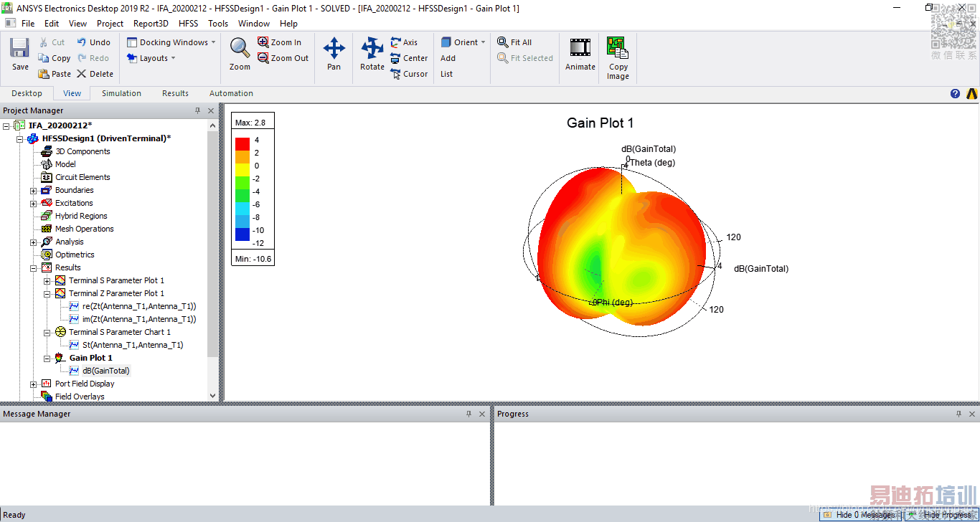980x522 pixels.
Task: Select Optimetrics in the project tree
Action: (75, 255)
